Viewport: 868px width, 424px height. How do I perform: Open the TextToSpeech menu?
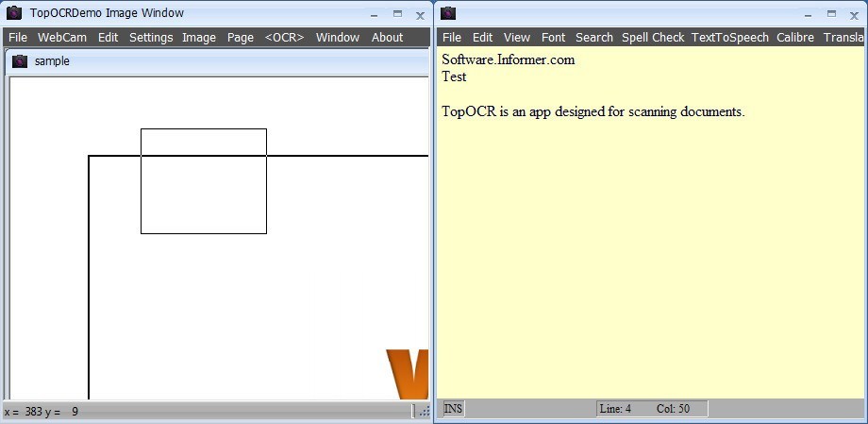[x=730, y=38]
